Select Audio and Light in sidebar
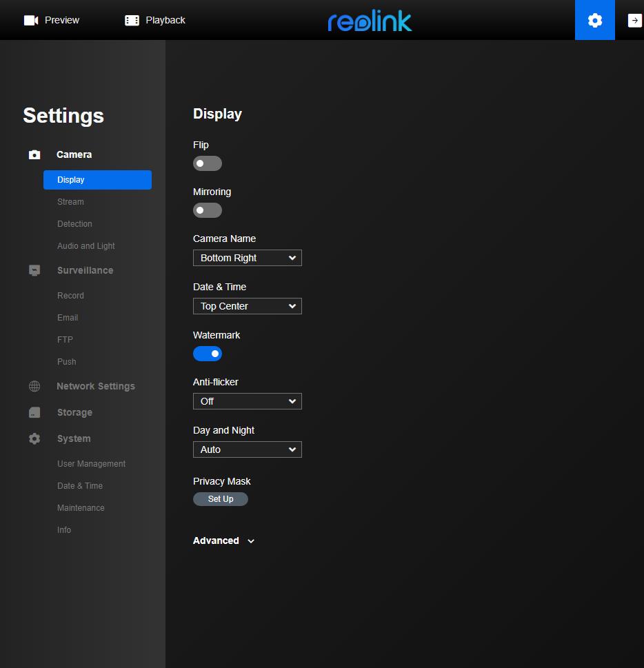This screenshot has height=668, width=644. click(86, 246)
